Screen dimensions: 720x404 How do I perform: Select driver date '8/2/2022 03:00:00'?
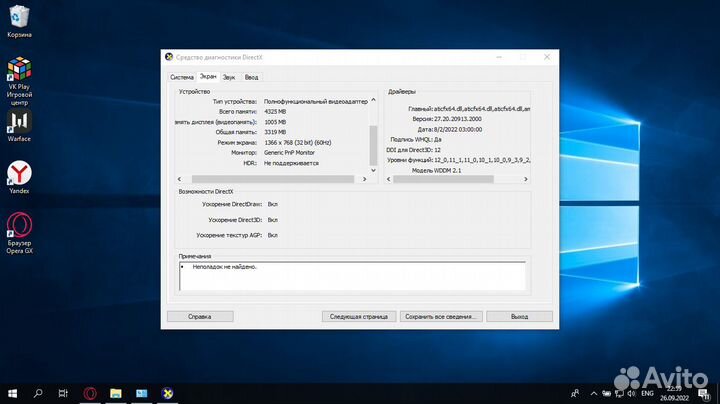click(x=458, y=129)
